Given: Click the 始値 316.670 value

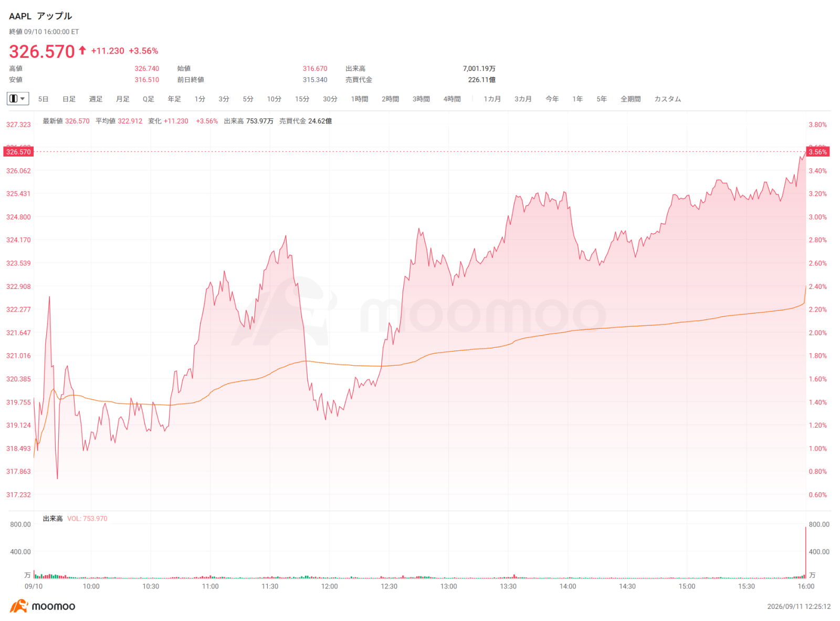Looking at the screenshot, I should (x=315, y=68).
